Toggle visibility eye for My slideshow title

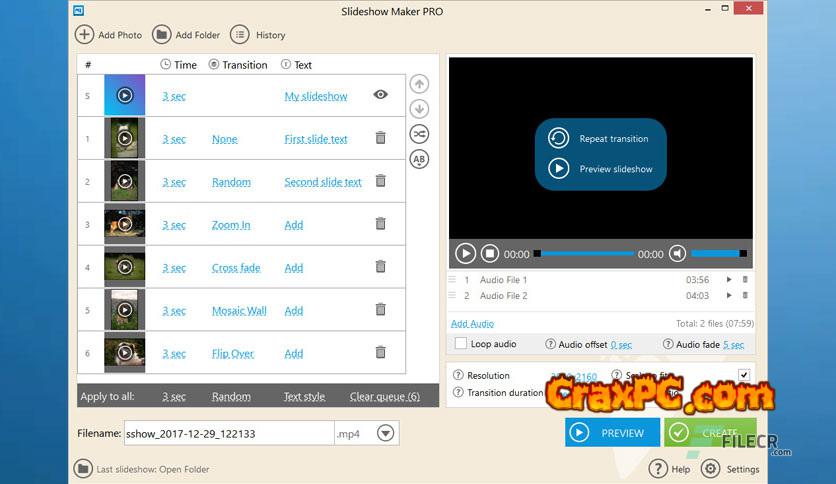(381, 94)
